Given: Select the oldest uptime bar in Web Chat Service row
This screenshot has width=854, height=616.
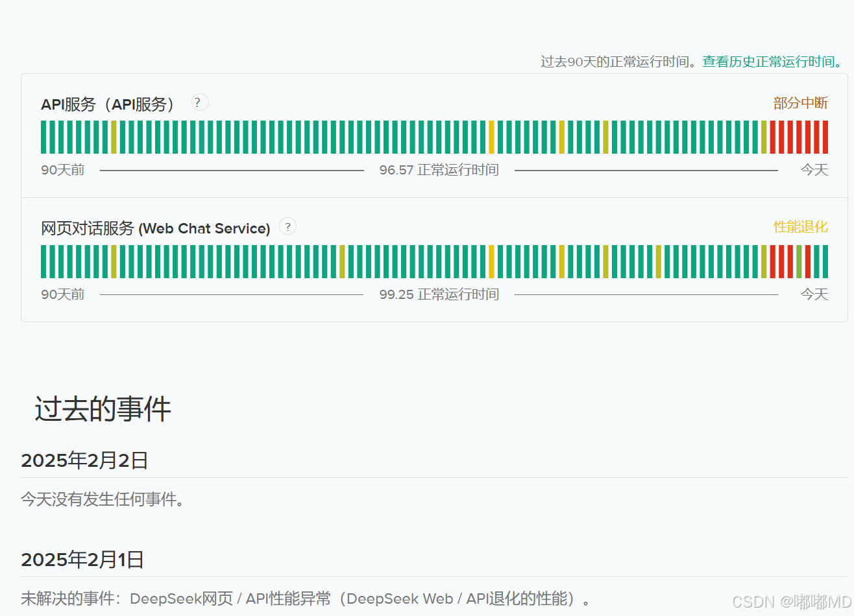Looking at the screenshot, I should (x=44, y=262).
